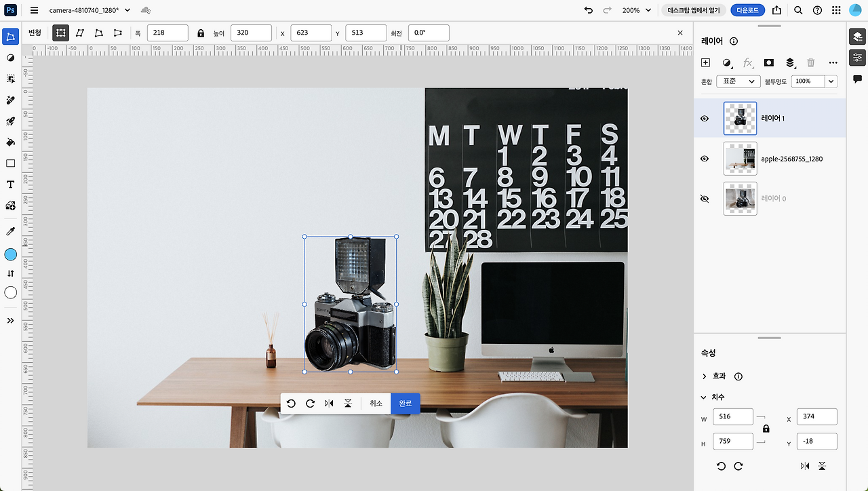
Task: Swap foreground and background colors
Action: pyautogui.click(x=11, y=273)
